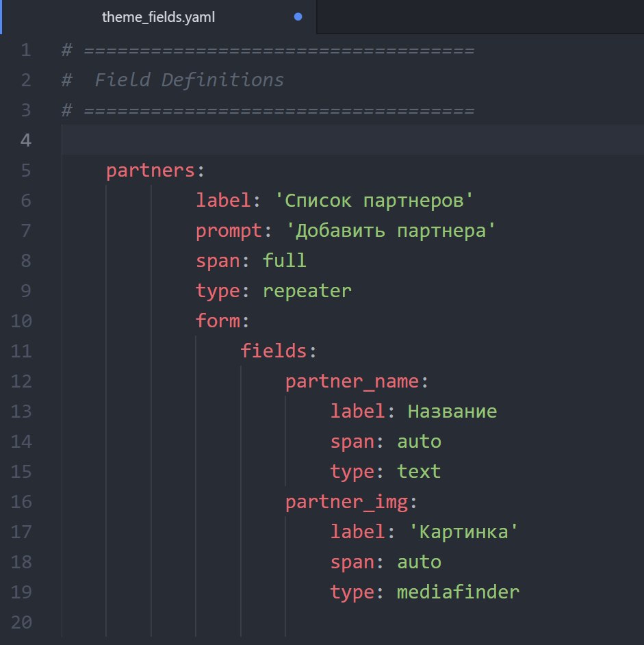Click the 'form' key on line 10
644x645 pixels.
tap(218, 321)
